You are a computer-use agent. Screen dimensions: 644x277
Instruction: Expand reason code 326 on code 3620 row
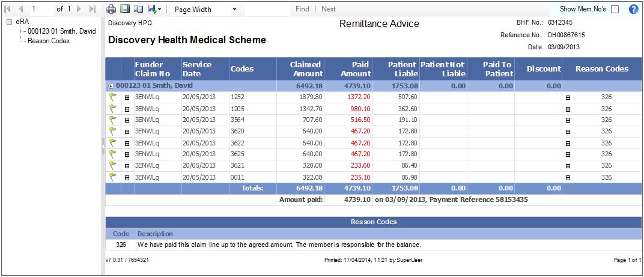(x=568, y=132)
